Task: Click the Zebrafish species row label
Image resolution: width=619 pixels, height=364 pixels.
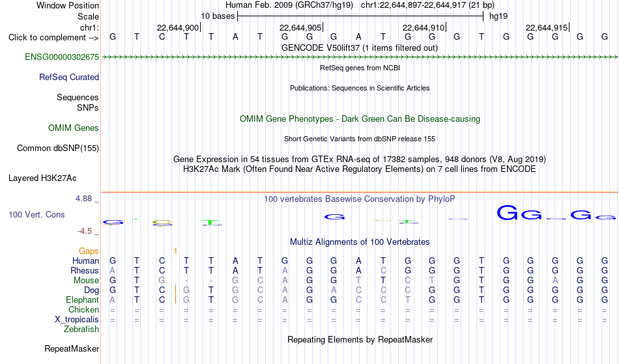Action: point(81,329)
